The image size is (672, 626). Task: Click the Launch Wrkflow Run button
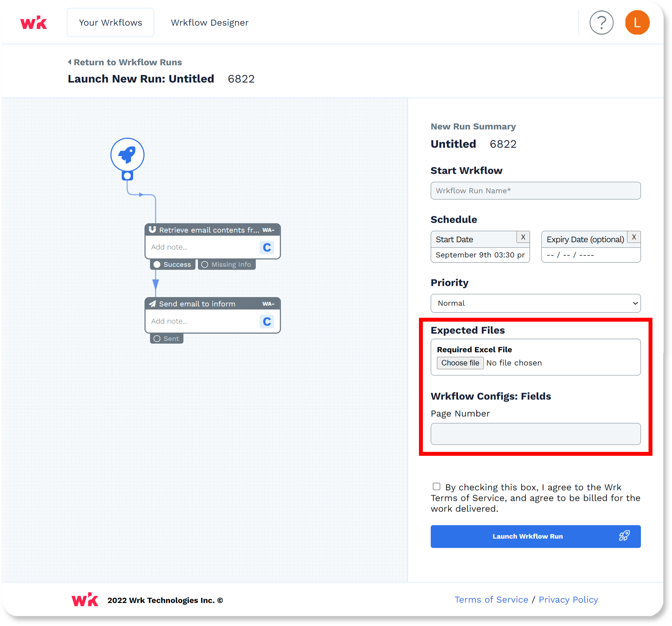point(535,536)
